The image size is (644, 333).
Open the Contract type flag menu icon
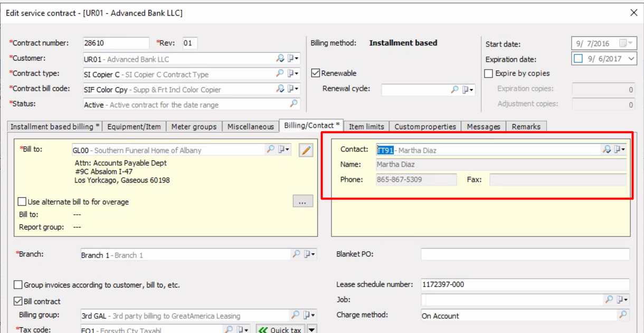click(x=293, y=73)
